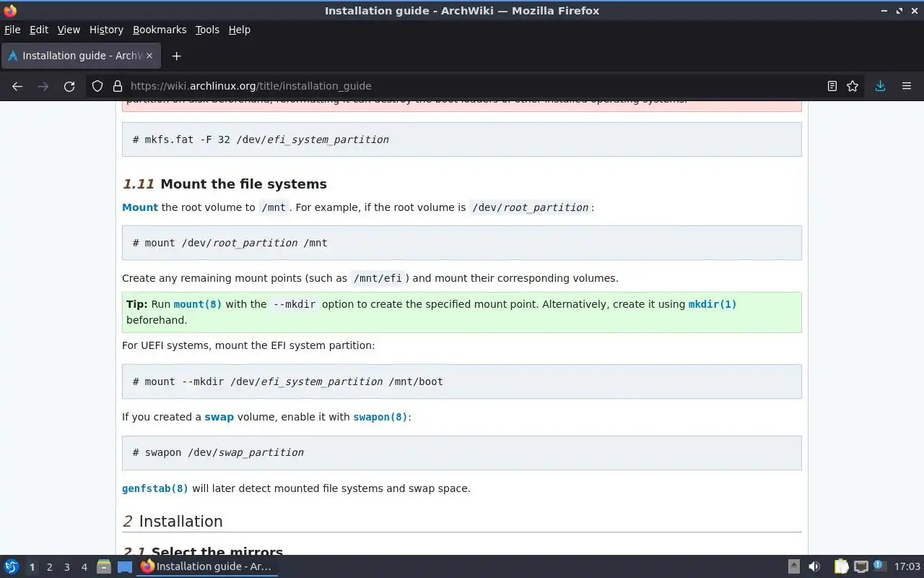Follow the Mount link
Image resolution: width=924 pixels, height=578 pixels.
pyautogui.click(x=140, y=207)
